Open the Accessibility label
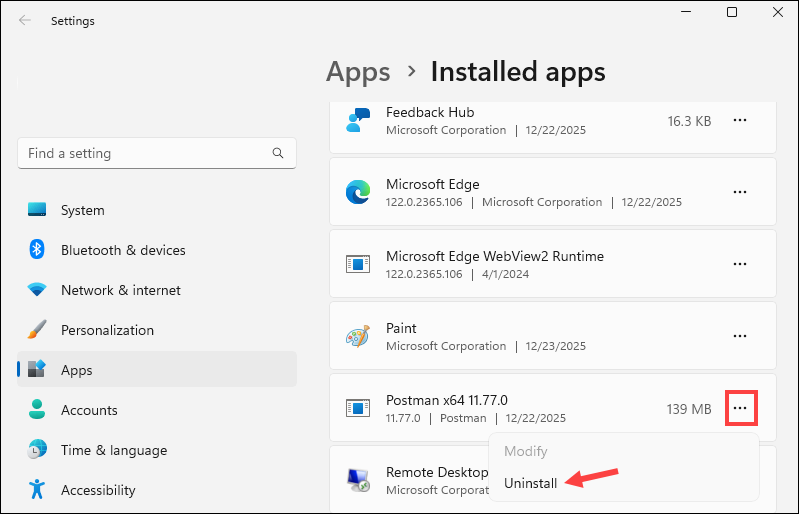The height and width of the screenshot is (514, 799). point(98,490)
